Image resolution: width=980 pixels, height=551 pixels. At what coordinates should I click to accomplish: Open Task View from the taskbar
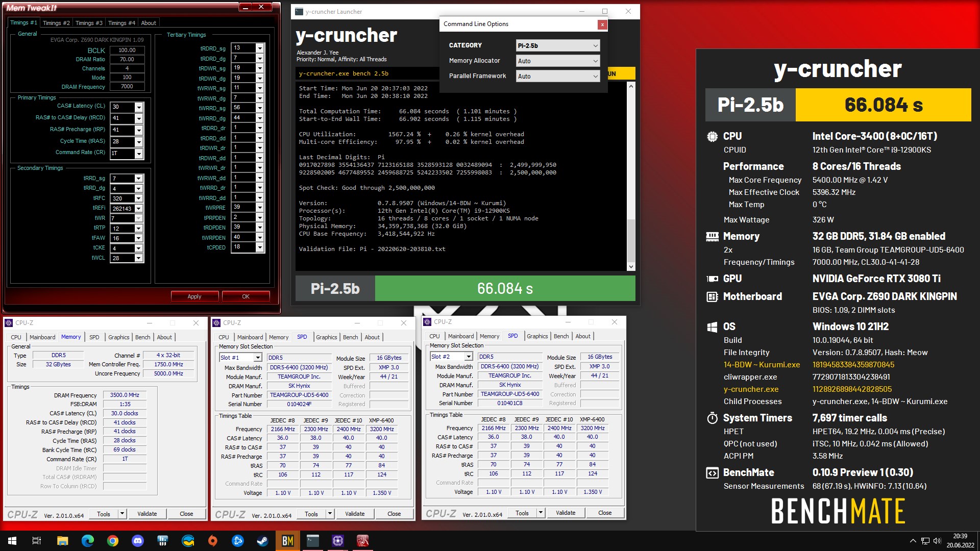37,541
